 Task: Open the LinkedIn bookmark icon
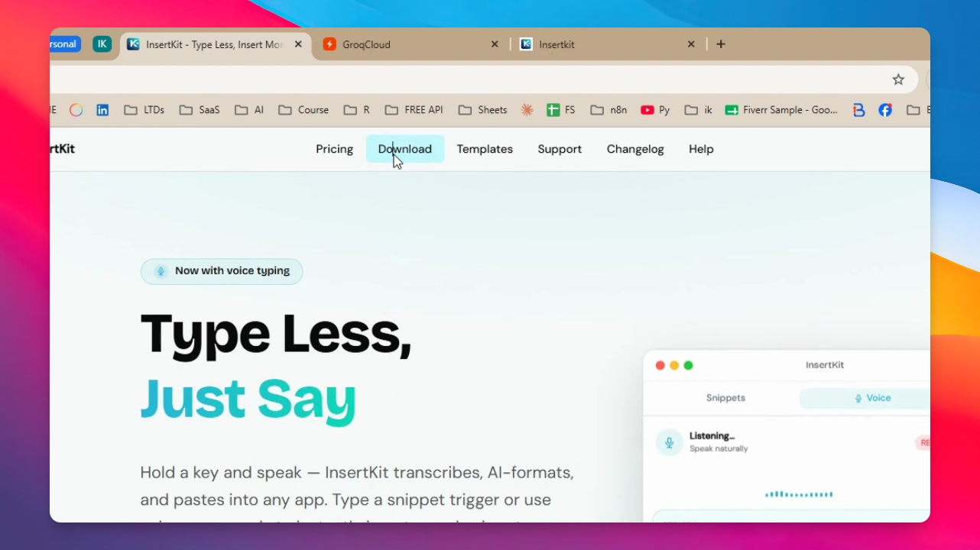102,110
